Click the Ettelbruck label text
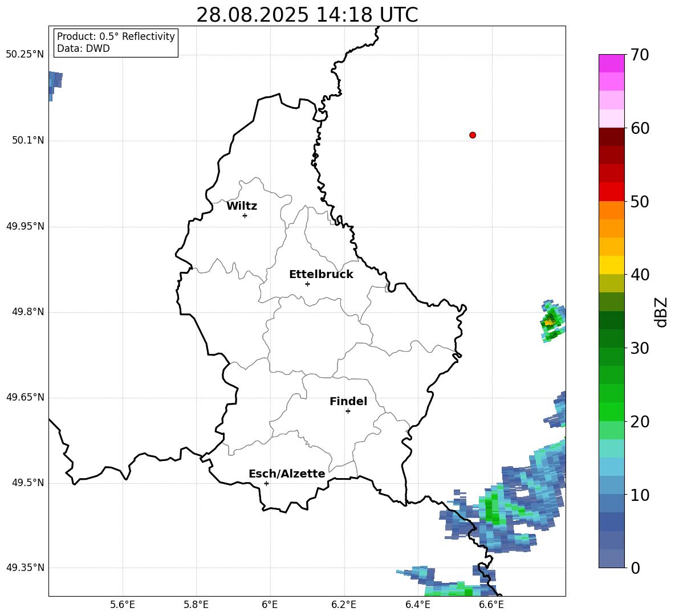 pyautogui.click(x=321, y=275)
